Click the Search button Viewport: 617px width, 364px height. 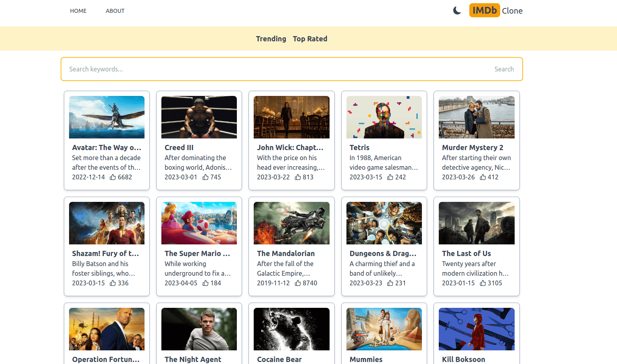coord(504,69)
